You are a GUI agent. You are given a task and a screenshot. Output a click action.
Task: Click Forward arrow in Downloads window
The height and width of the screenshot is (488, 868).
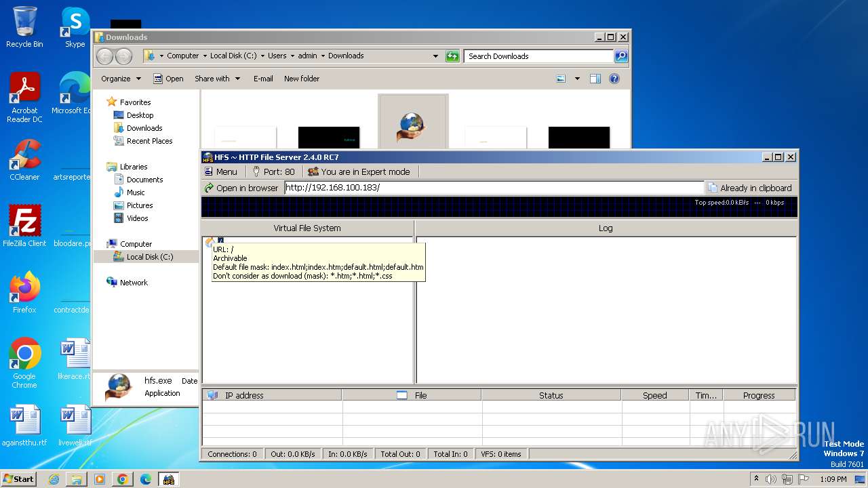click(x=123, y=56)
